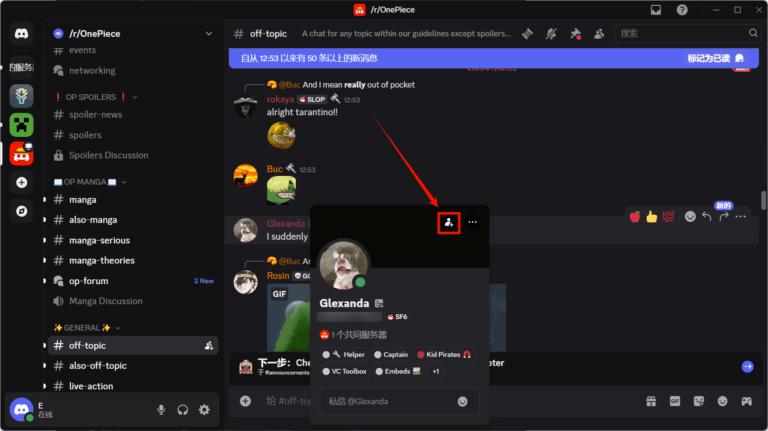The width and height of the screenshot is (768, 431).
Task: Open more options on Glexanda profile
Action: coord(472,222)
